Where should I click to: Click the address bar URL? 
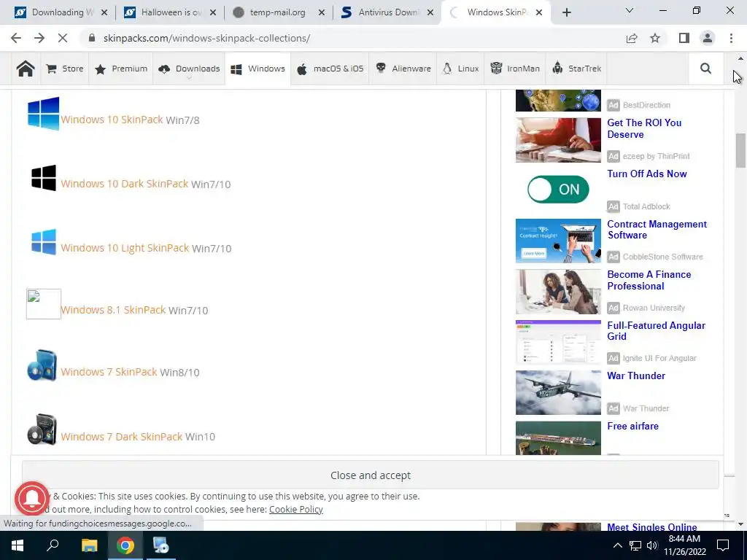[x=206, y=38]
